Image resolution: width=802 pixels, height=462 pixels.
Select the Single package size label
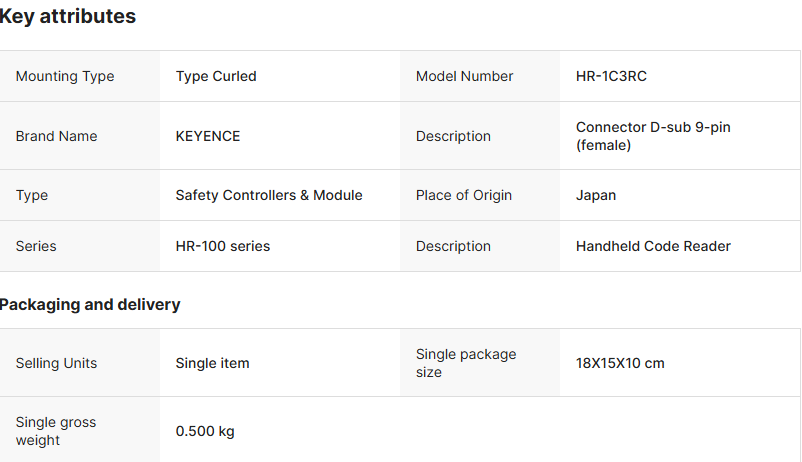coord(466,363)
